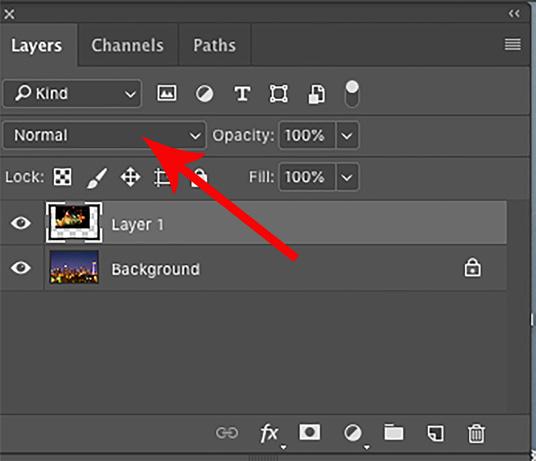Filter for smart objects icon
The width and height of the screenshot is (536, 461).
pyautogui.click(x=317, y=94)
